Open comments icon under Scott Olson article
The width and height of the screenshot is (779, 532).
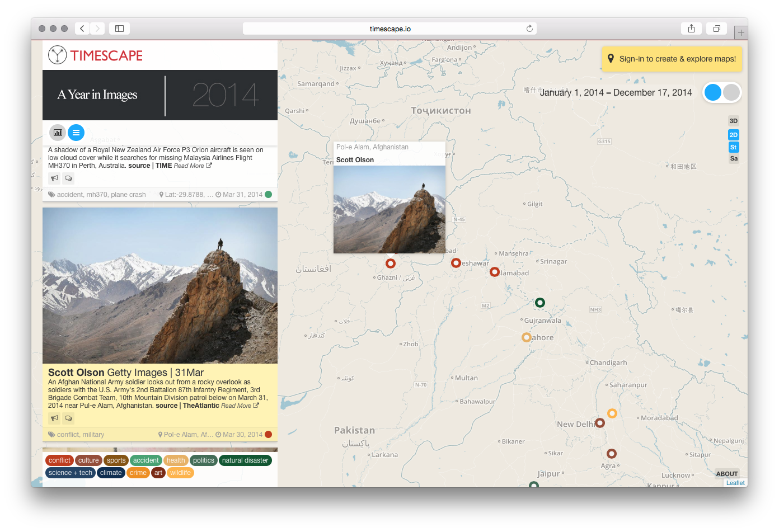(x=68, y=418)
